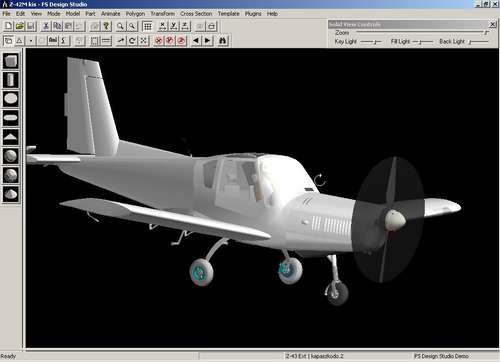
Task: Open the Transform menu
Action: tap(162, 14)
